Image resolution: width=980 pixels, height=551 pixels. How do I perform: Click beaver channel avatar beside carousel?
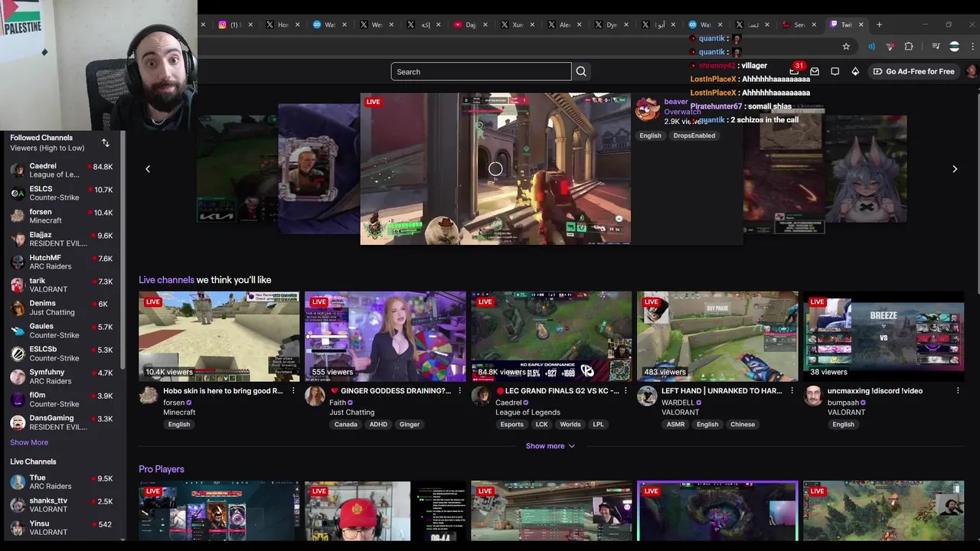(x=648, y=110)
